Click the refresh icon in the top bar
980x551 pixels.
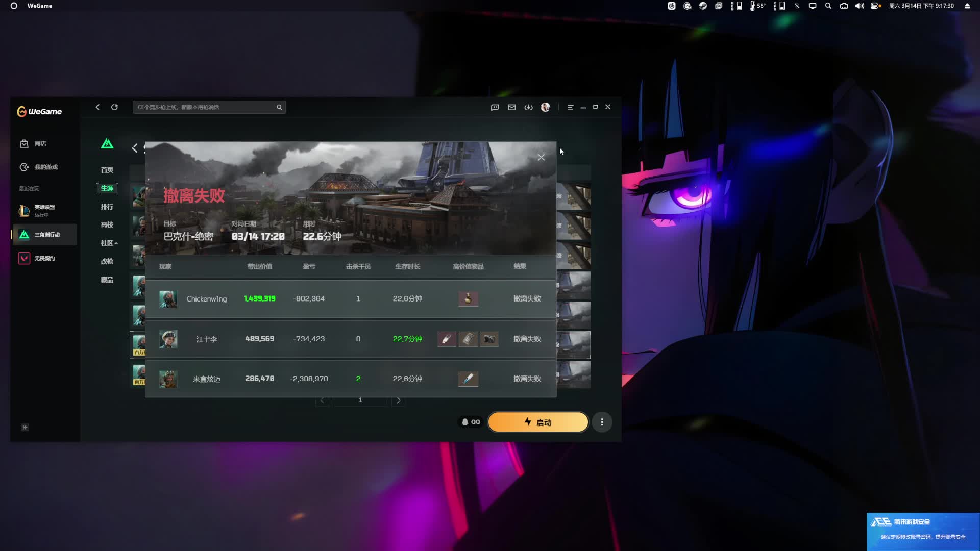[114, 107]
